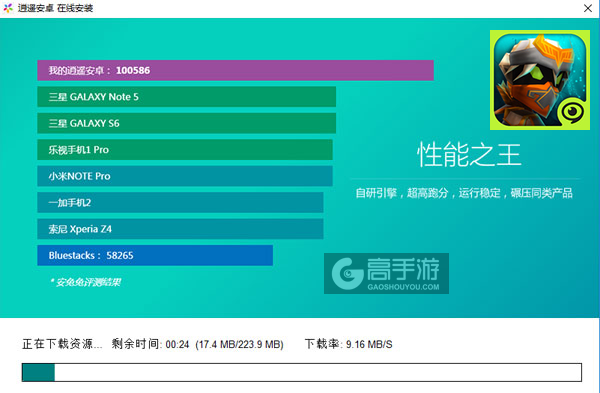Click the 自研引擎 tagline text
Image resolution: width=600 pixels, height=393 pixels.
464,193
